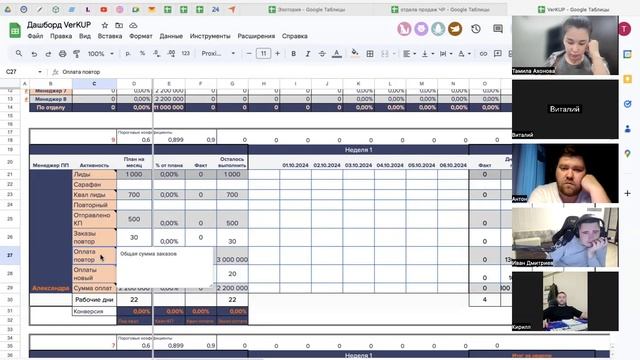Activate the paint format tool
This screenshot has width=640, height=360.
[76, 53]
